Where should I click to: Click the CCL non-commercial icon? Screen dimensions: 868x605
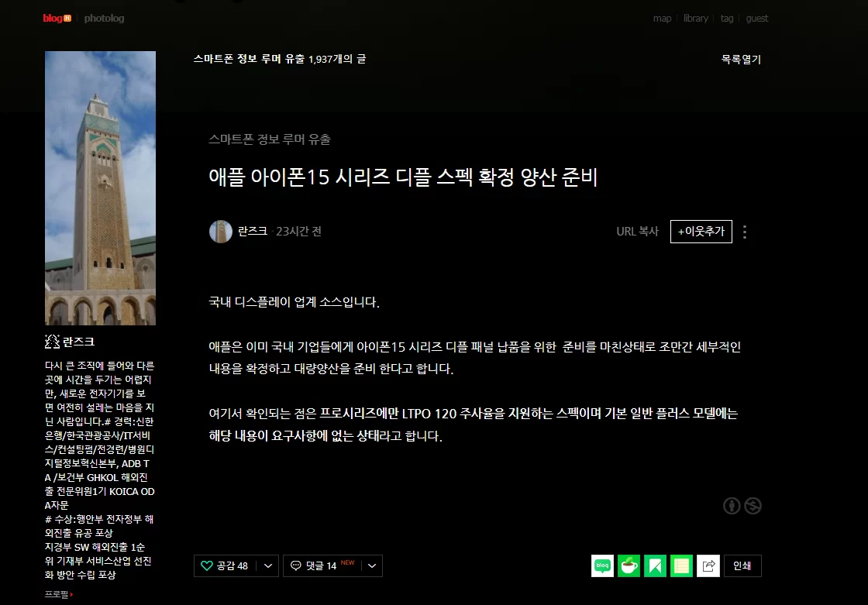pos(753,505)
